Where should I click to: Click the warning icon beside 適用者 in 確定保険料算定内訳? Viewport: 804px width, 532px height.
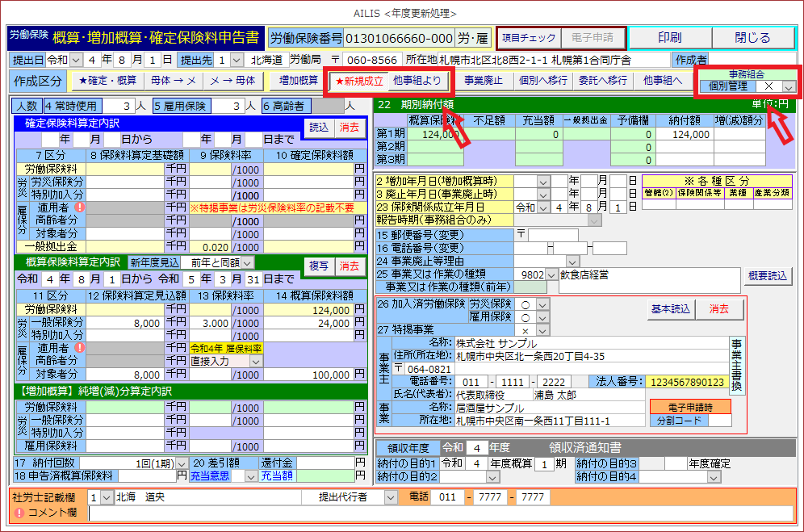pyautogui.click(x=79, y=207)
